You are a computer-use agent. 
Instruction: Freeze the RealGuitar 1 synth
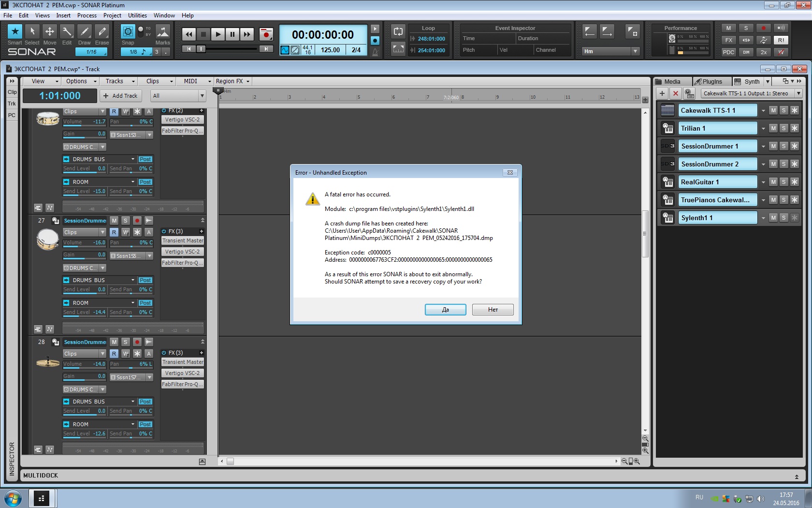point(794,182)
